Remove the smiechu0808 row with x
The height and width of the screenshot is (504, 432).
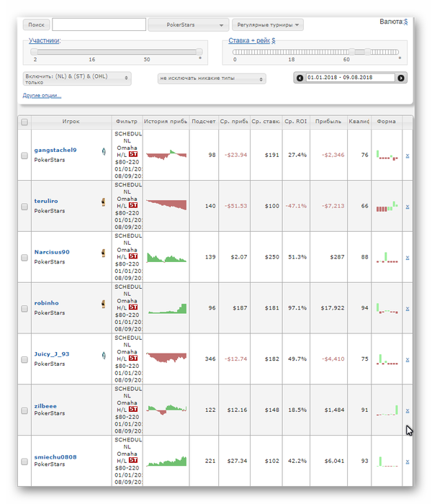click(x=408, y=462)
